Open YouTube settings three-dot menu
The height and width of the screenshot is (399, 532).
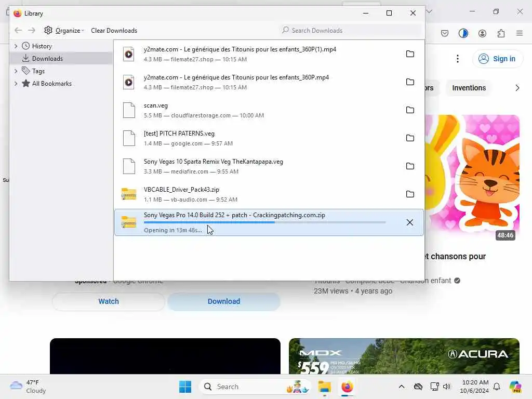[457, 59]
